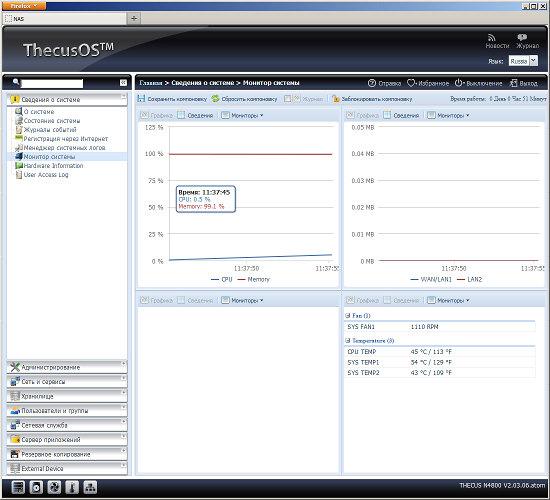Toggle the checkbox beside the Журнал toolbar item
Image resolution: width=550 pixels, height=500 pixels.
tap(288, 99)
